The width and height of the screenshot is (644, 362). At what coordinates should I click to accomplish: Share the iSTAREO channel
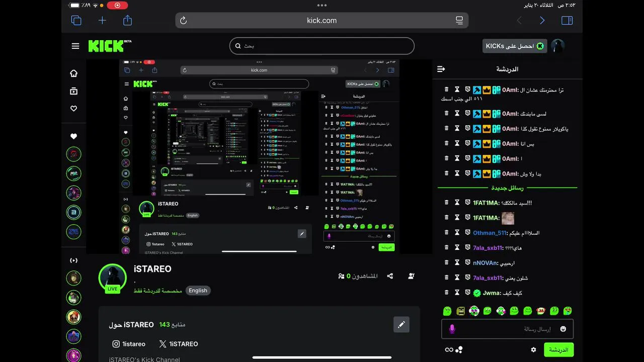(x=389, y=276)
